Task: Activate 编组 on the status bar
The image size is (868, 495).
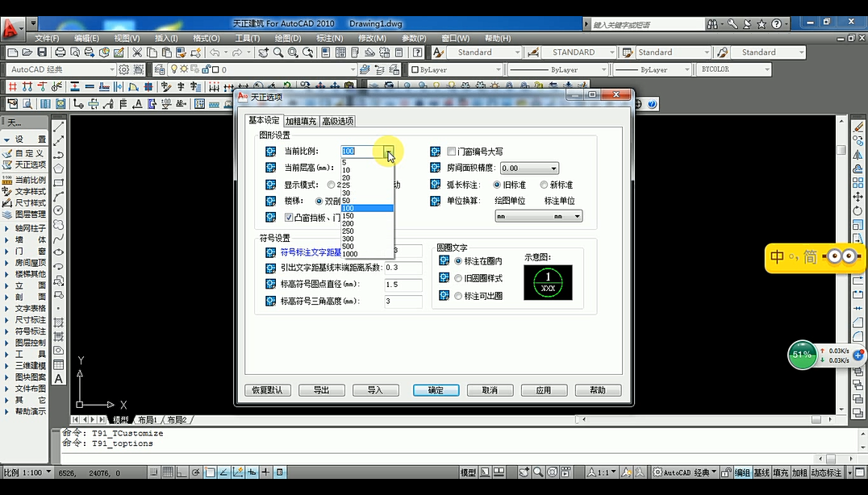Action: (x=741, y=473)
